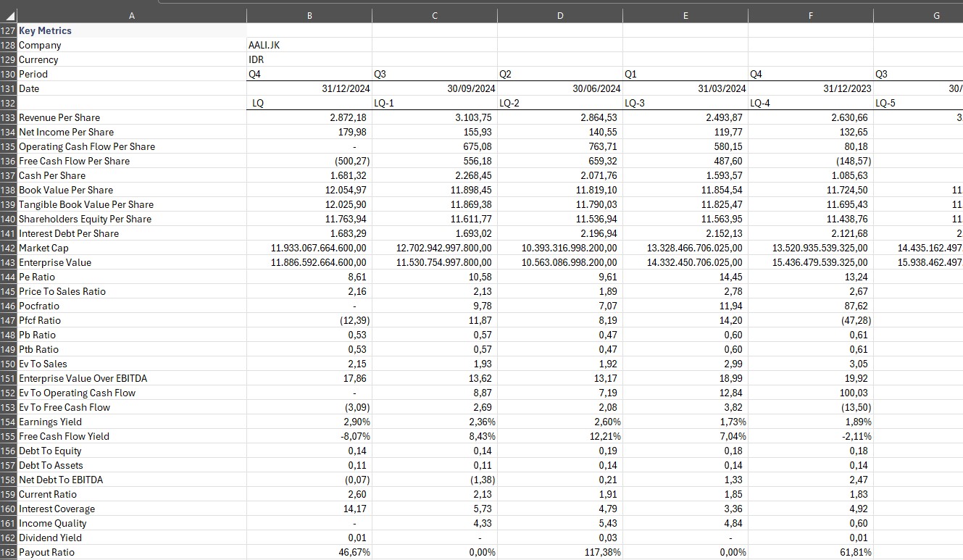Select column F header
This screenshot has width=963, height=560.
tap(811, 15)
